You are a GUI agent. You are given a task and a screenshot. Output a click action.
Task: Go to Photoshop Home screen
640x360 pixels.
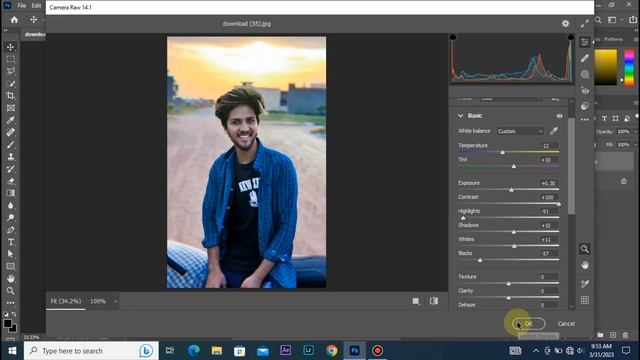(x=14, y=20)
